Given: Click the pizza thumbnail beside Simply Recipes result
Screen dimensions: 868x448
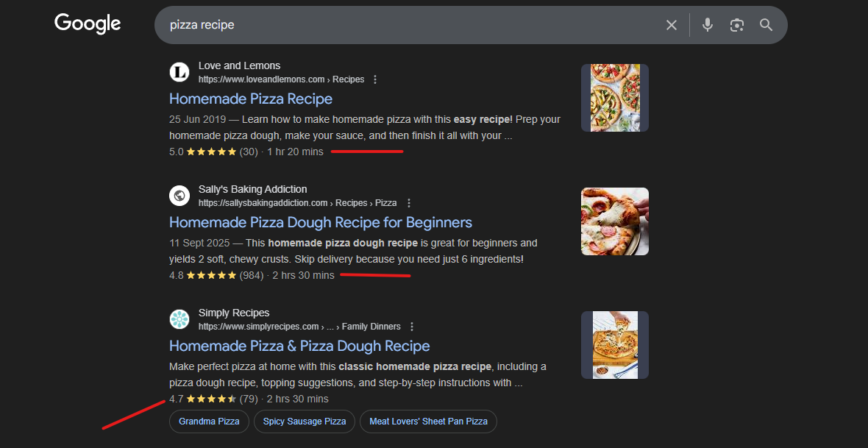Looking at the screenshot, I should 614,344.
